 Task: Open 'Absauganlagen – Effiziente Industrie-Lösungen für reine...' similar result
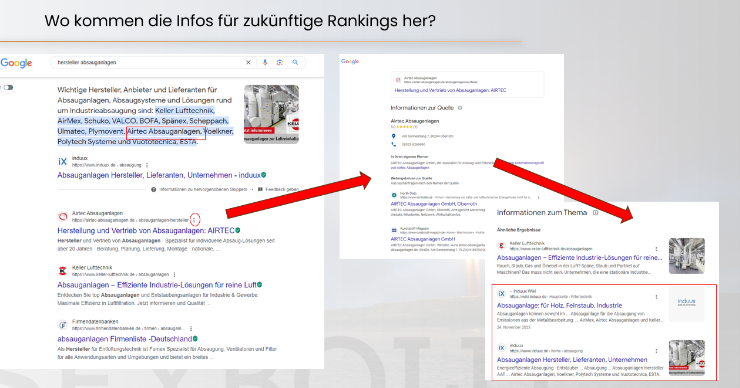point(580,258)
